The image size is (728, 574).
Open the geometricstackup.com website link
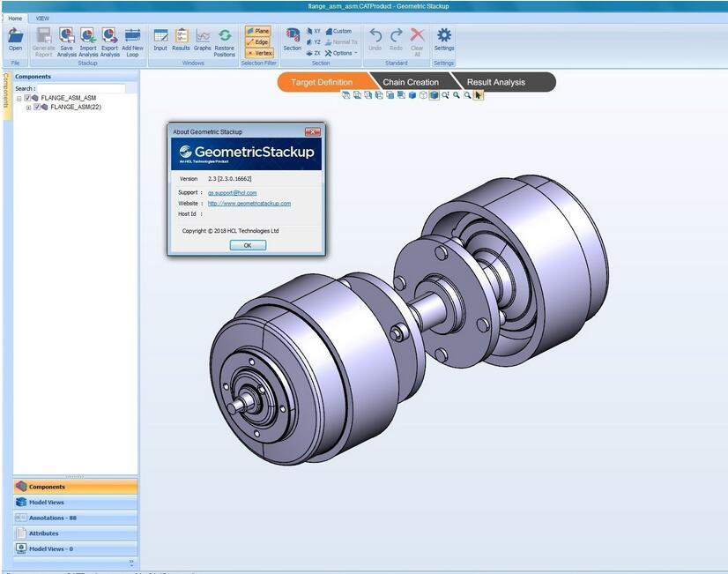[x=249, y=204]
